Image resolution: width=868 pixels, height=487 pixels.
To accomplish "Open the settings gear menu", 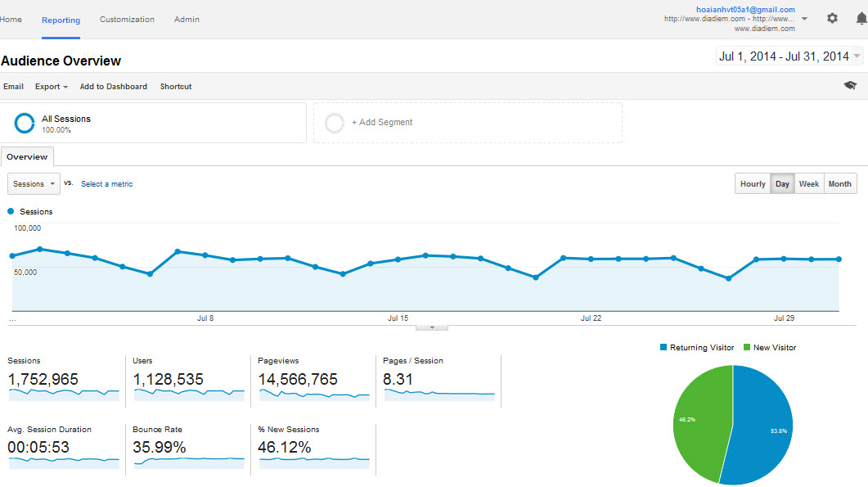I will 832,17.
